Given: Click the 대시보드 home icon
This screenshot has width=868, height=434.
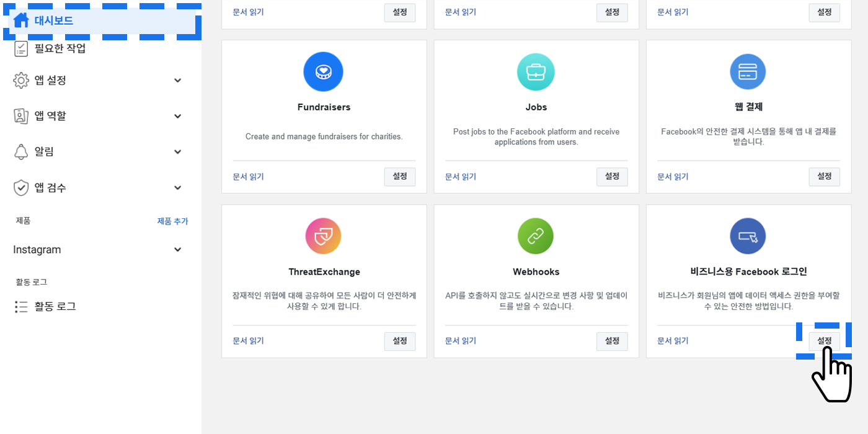Looking at the screenshot, I should point(21,20).
